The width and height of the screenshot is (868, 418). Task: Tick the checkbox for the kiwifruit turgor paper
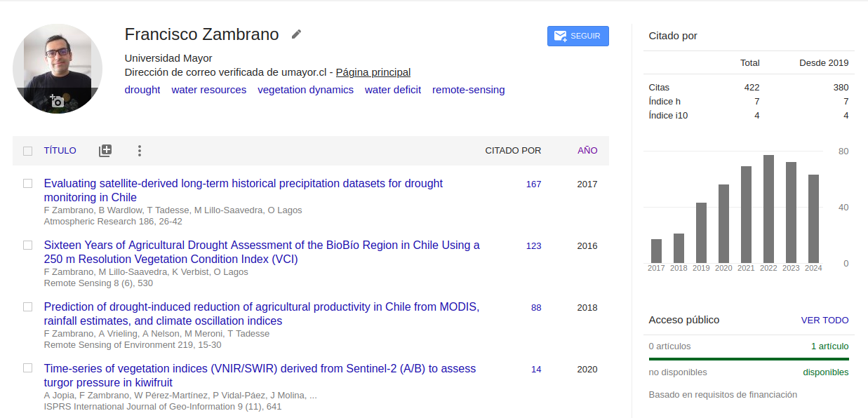click(x=27, y=368)
